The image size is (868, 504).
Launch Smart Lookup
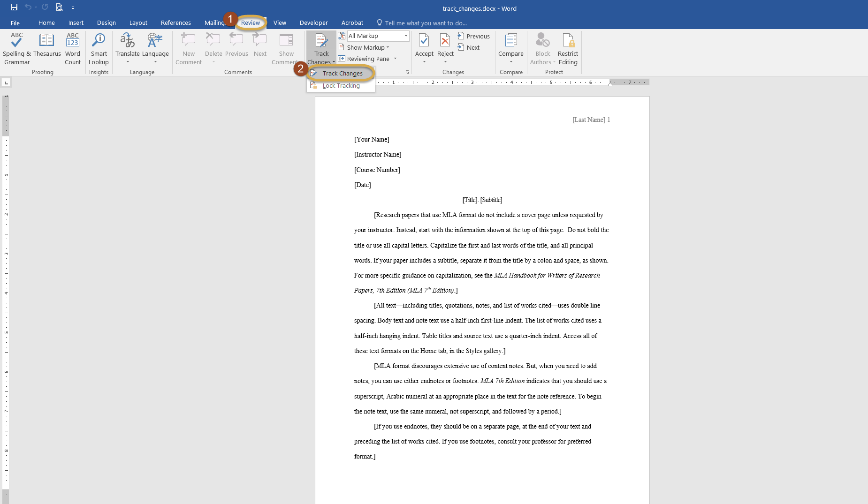pos(99,41)
